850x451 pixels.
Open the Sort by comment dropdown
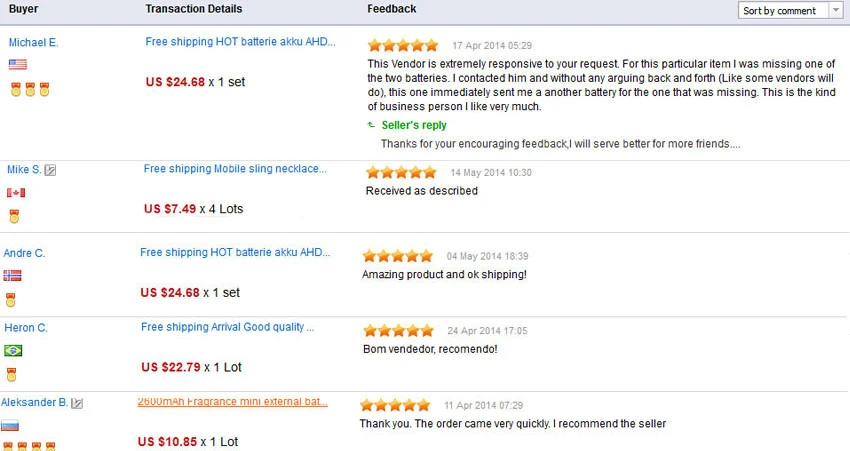tap(783, 11)
